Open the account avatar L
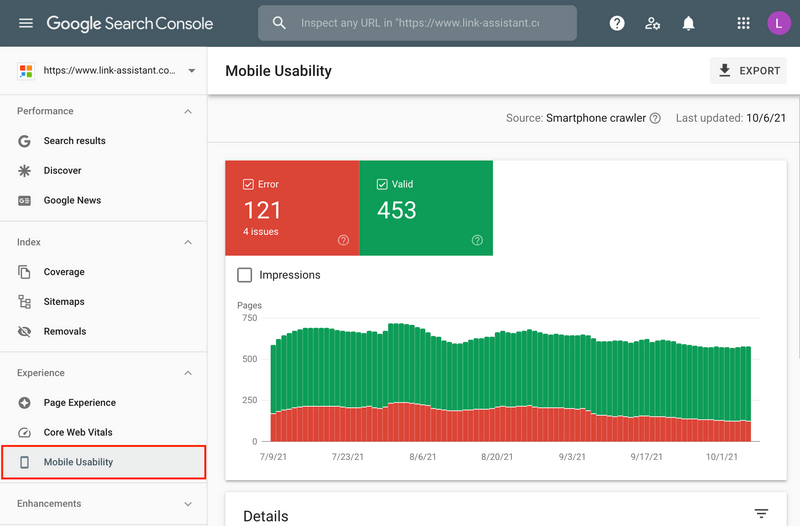The height and width of the screenshot is (526, 800). point(778,23)
